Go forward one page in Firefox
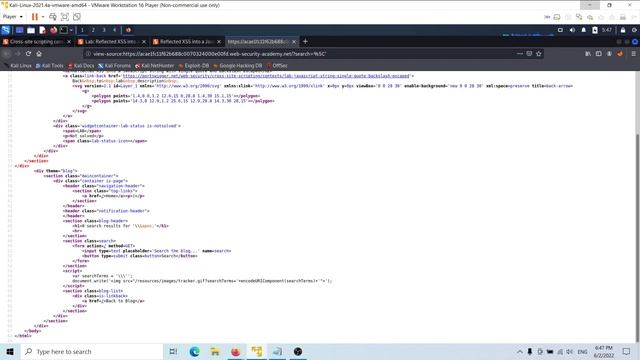640x360 pixels. (x=18, y=53)
